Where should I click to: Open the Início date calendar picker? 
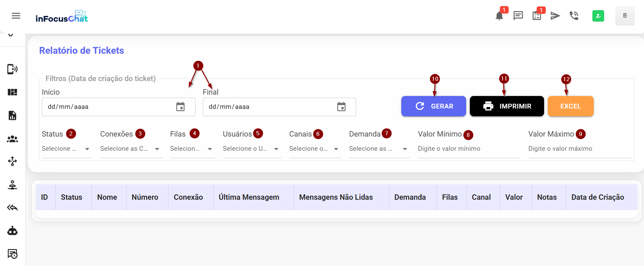(x=181, y=107)
